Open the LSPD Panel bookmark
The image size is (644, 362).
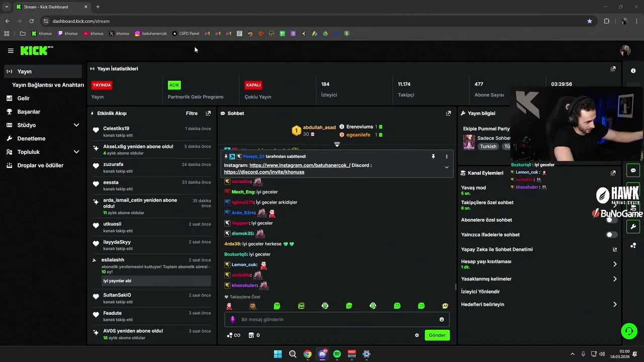[186, 34]
